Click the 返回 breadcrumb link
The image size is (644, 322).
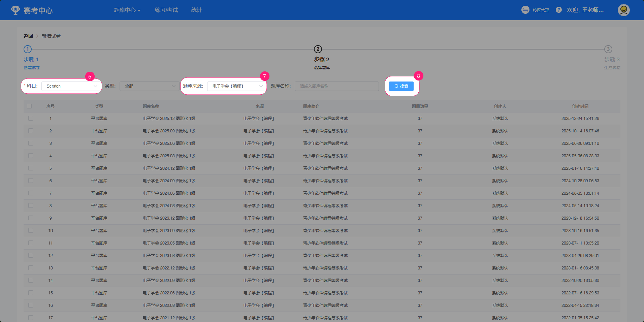click(28, 36)
